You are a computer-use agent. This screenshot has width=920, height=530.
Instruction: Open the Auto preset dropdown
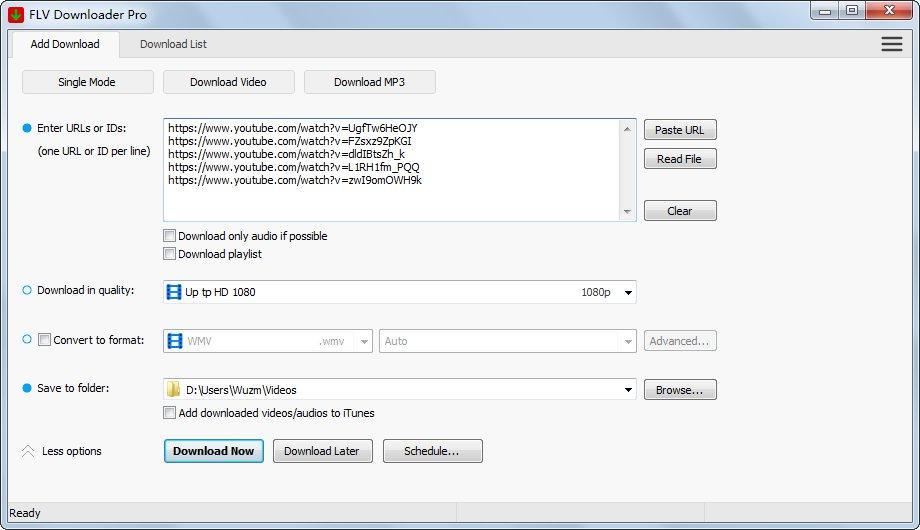pyautogui.click(x=628, y=342)
